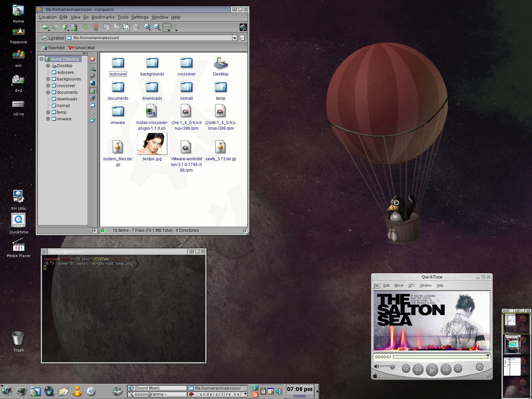This screenshot has height=399, width=532.
Task: Open the RH Utils desktop icon
Action: pyautogui.click(x=18, y=200)
